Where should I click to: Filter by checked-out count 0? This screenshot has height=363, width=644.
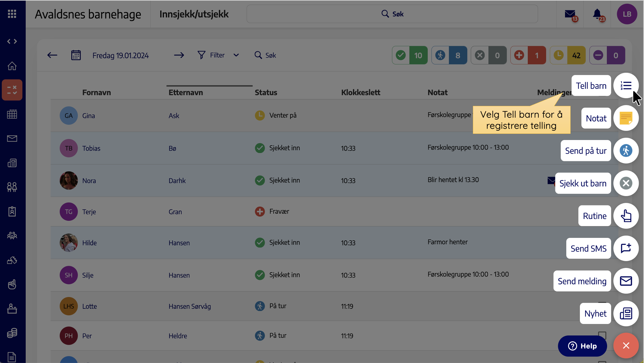click(x=489, y=55)
